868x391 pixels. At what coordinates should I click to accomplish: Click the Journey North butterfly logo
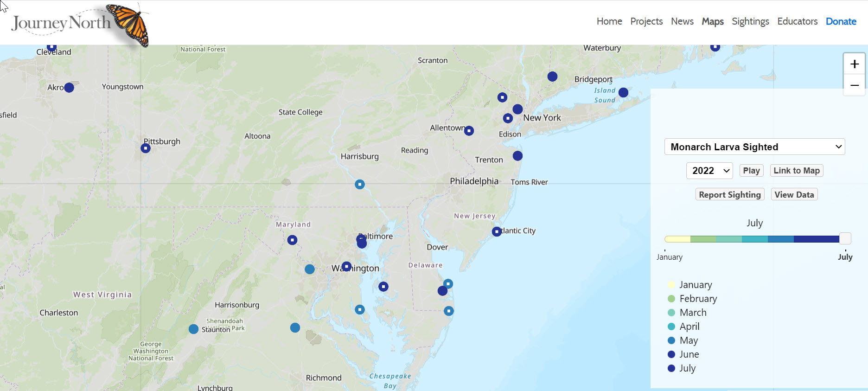[80, 23]
